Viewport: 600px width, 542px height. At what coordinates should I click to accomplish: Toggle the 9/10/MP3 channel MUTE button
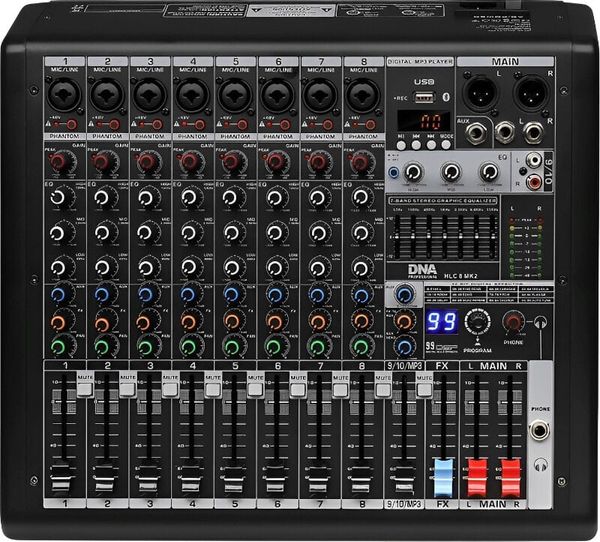pyautogui.click(x=425, y=386)
